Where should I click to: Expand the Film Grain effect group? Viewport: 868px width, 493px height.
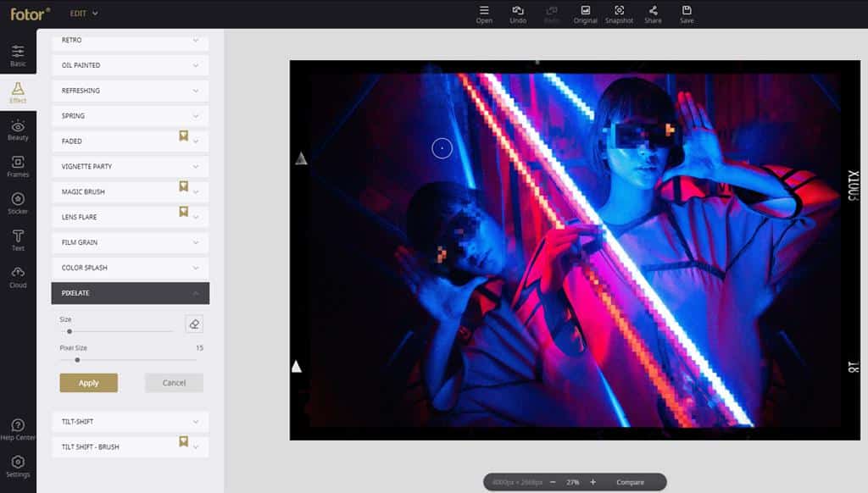131,242
